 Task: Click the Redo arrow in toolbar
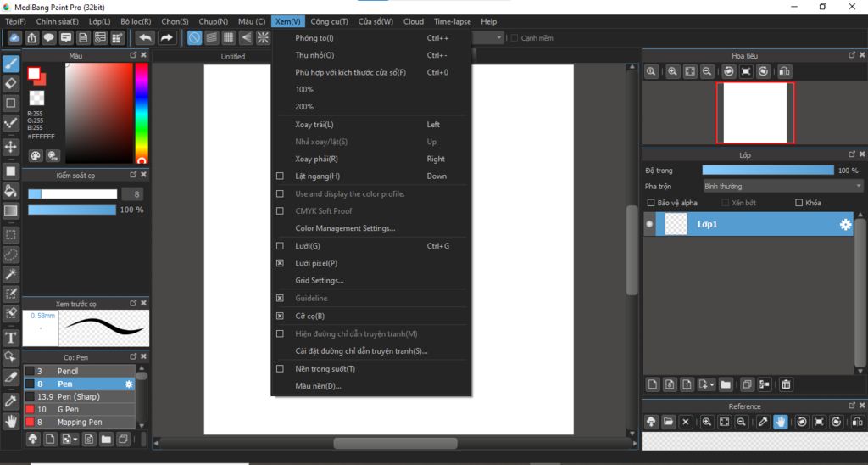coord(166,37)
